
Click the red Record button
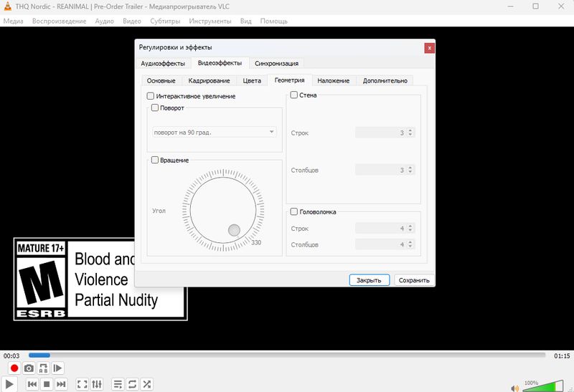(14, 368)
